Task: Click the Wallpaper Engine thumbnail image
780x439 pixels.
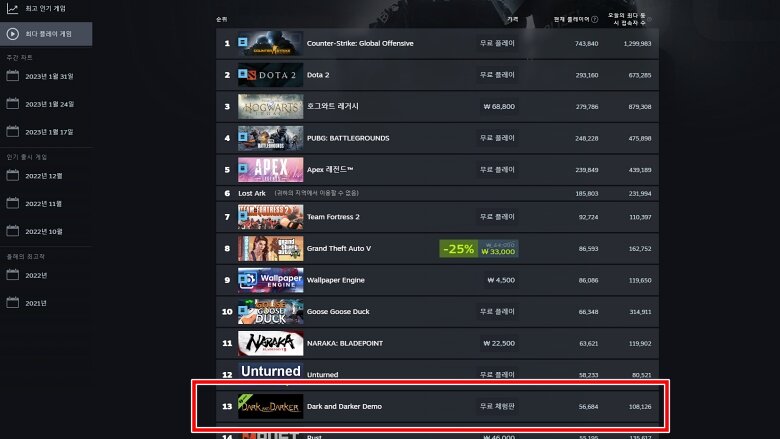Action: point(270,280)
